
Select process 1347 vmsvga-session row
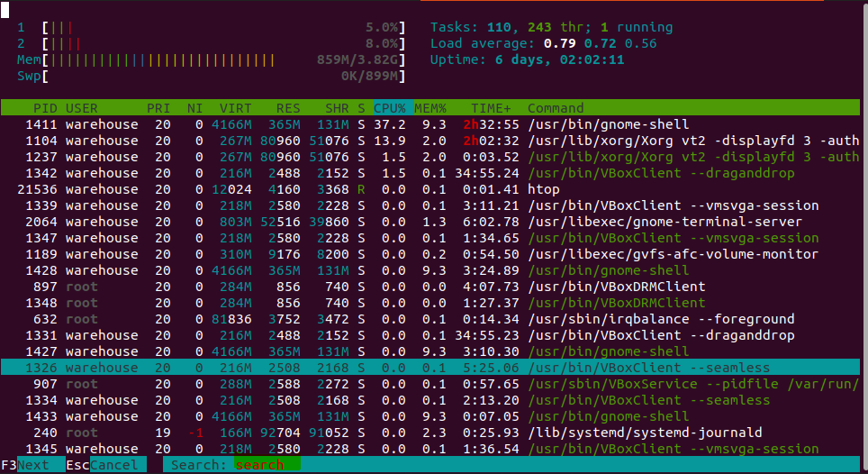coord(430,238)
